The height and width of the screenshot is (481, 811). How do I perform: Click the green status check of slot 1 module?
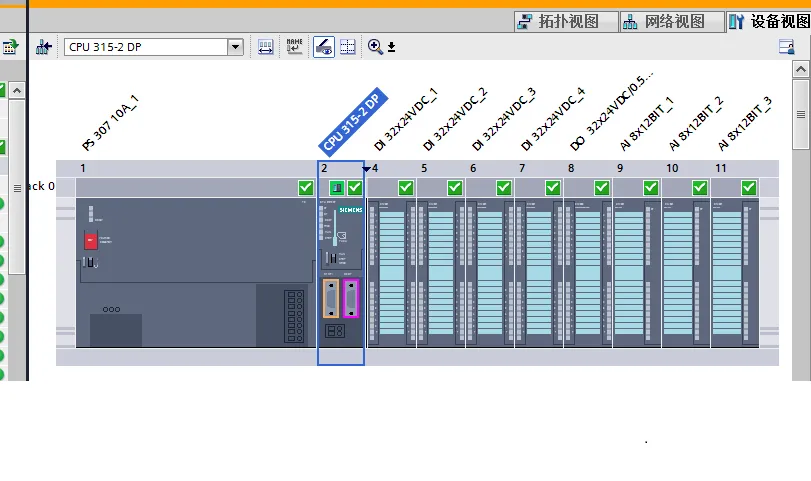pyautogui.click(x=306, y=188)
